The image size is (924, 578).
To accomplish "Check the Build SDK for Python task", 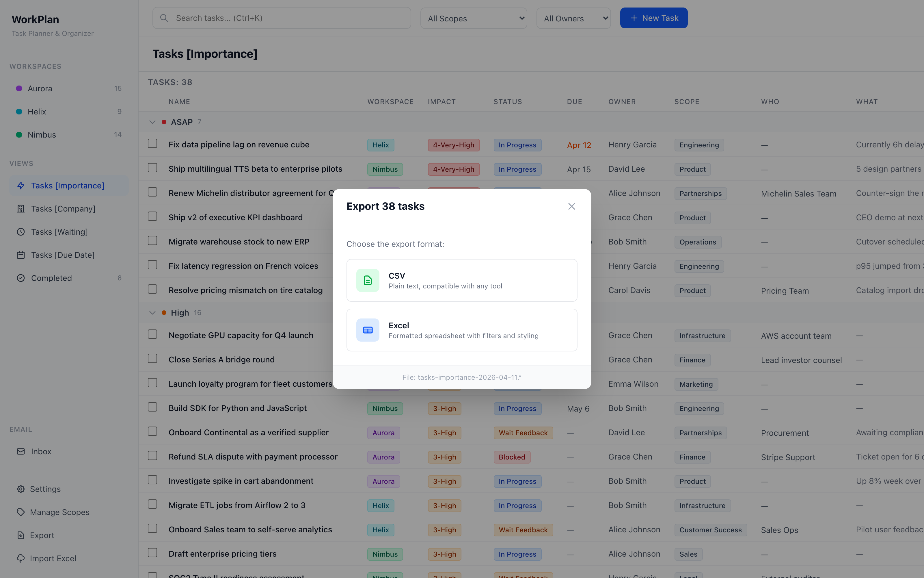I will [x=152, y=407].
